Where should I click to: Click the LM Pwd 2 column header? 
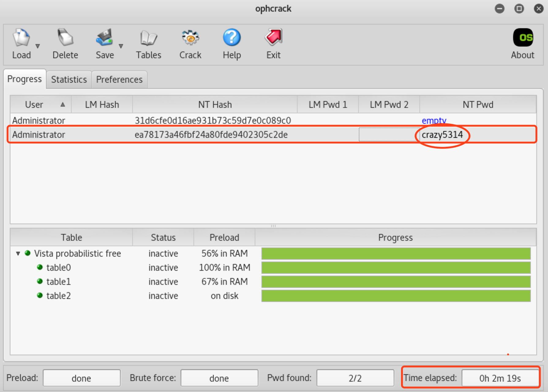tap(389, 104)
